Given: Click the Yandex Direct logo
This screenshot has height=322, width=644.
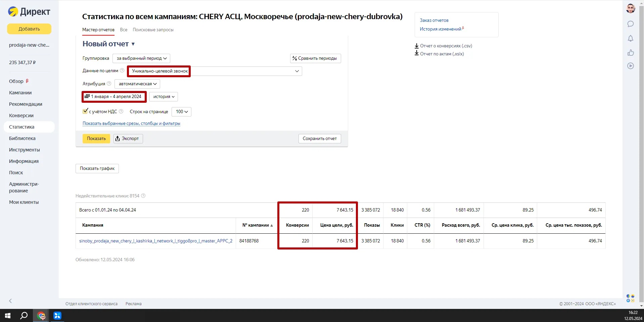Looking at the screenshot, I should 29,12.
